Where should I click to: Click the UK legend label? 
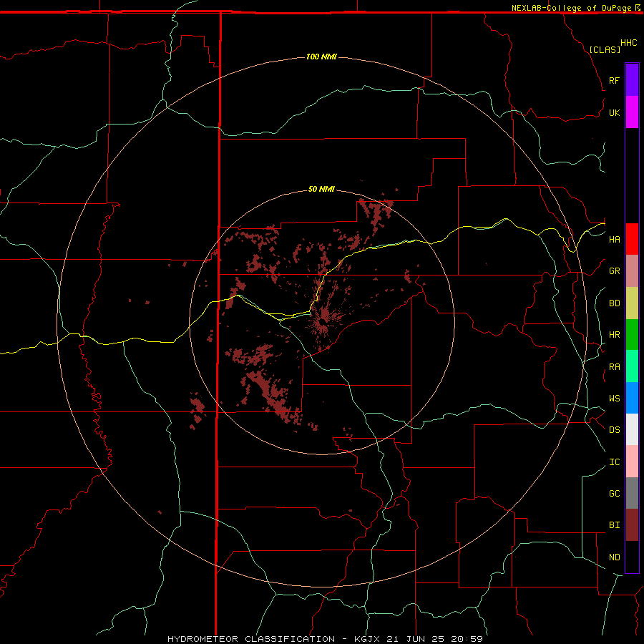pos(614,112)
